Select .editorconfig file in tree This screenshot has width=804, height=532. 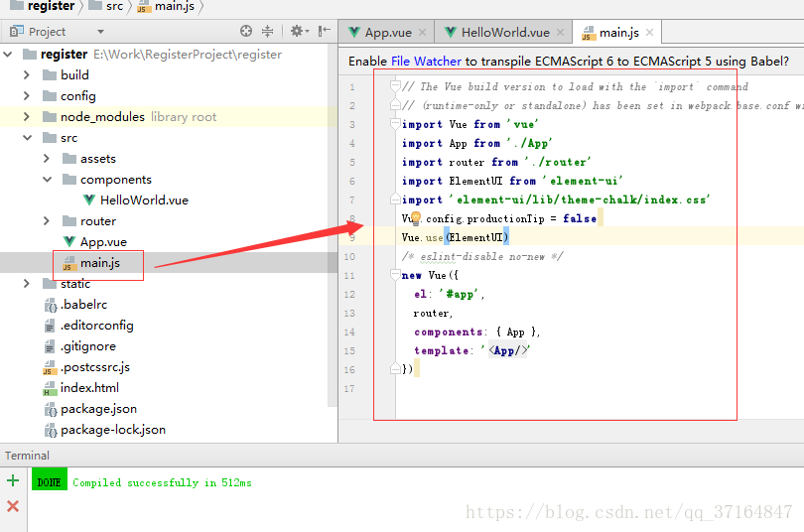[97, 326]
